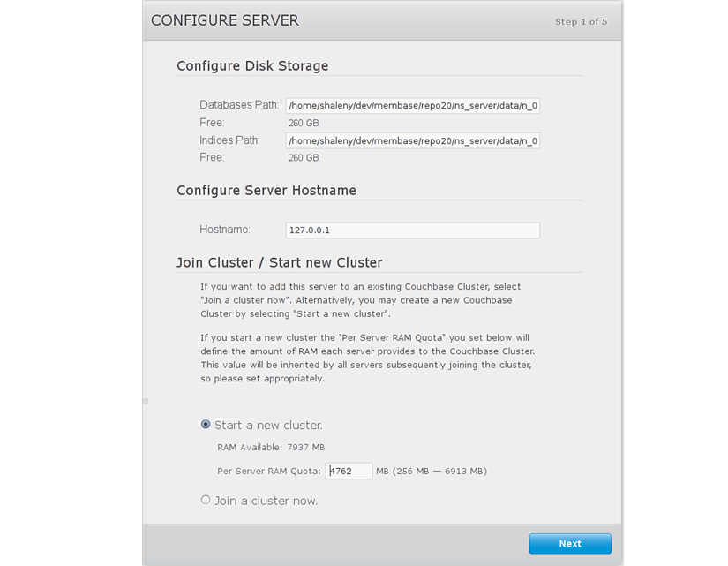The image size is (728, 566).
Task: Click the free space value under Databases Path
Action: [x=304, y=123]
